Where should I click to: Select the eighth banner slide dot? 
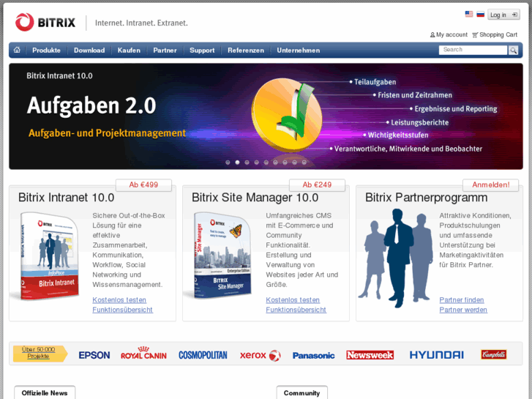[294, 163]
